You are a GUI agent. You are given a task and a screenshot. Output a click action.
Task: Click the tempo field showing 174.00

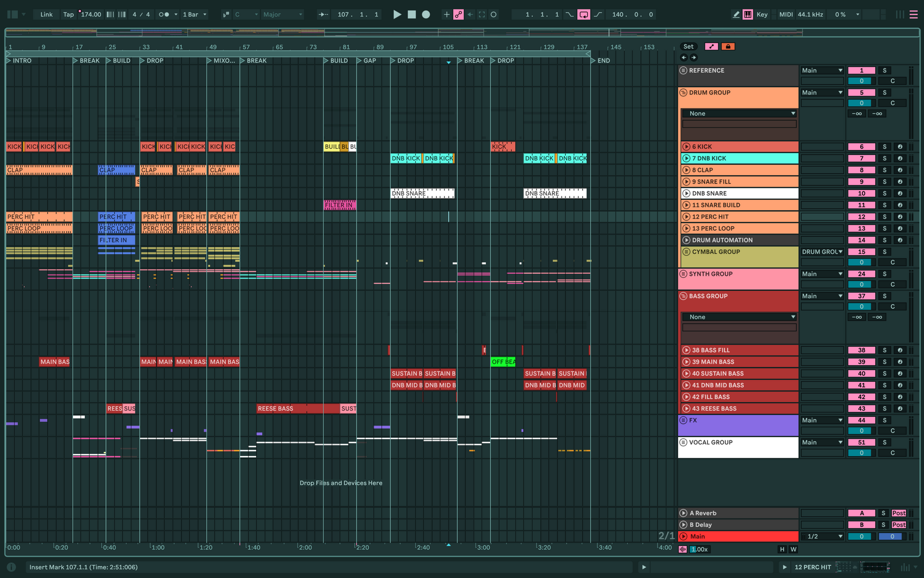91,14
